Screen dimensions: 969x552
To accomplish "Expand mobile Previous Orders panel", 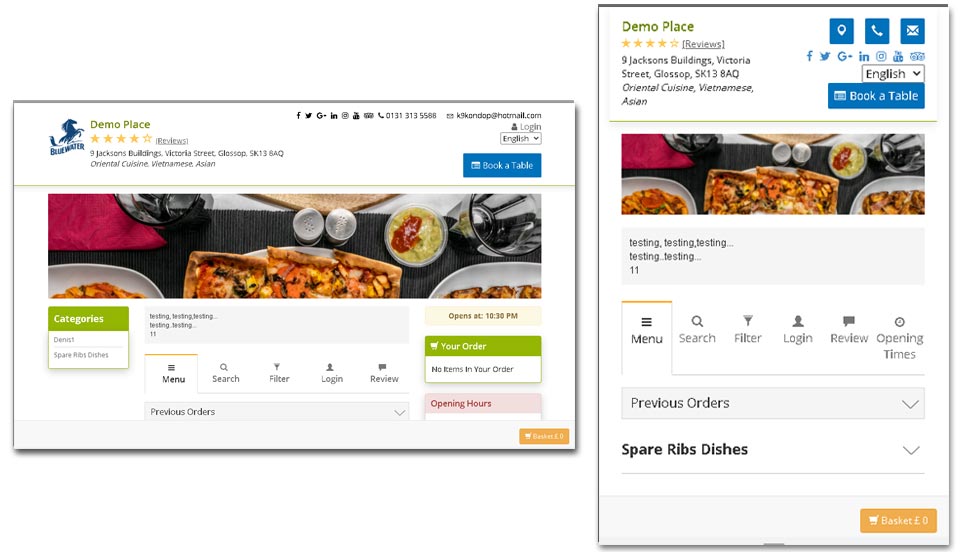I will pos(772,403).
